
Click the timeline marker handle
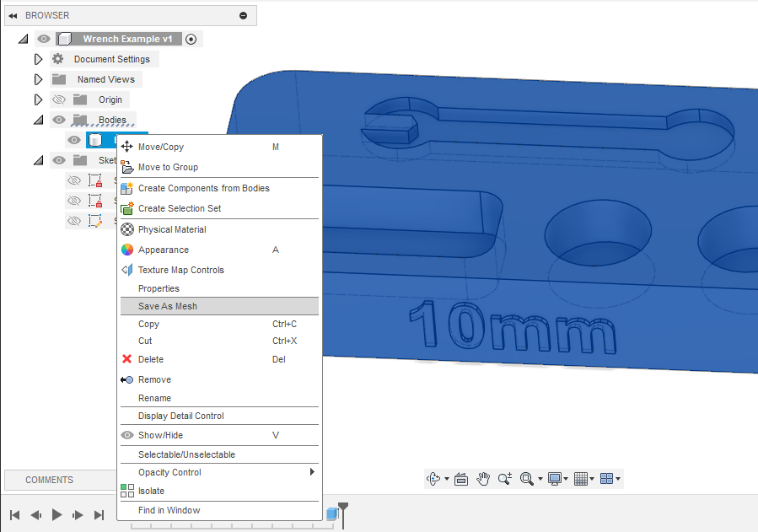pos(343,508)
